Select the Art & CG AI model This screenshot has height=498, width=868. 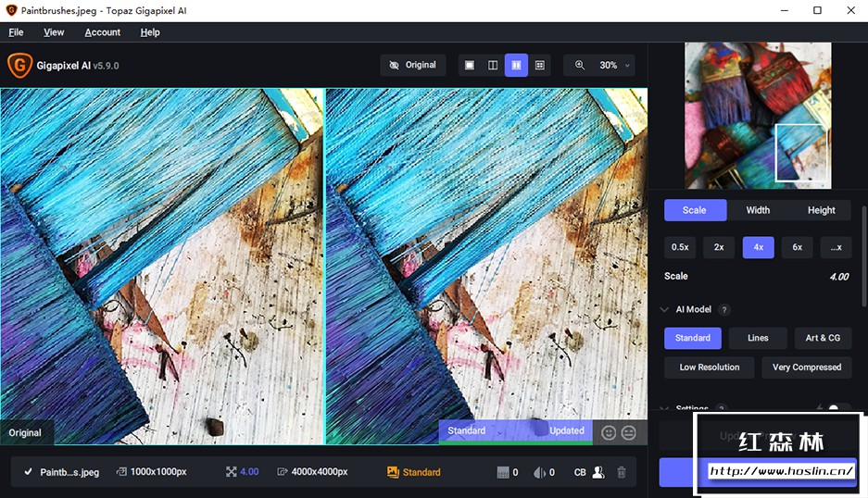pyautogui.click(x=823, y=338)
